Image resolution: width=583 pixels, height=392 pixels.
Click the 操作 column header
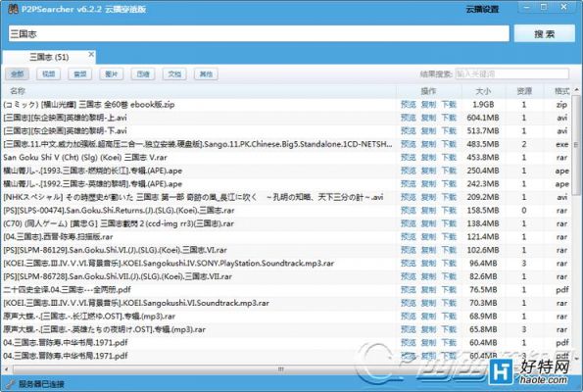(x=429, y=91)
